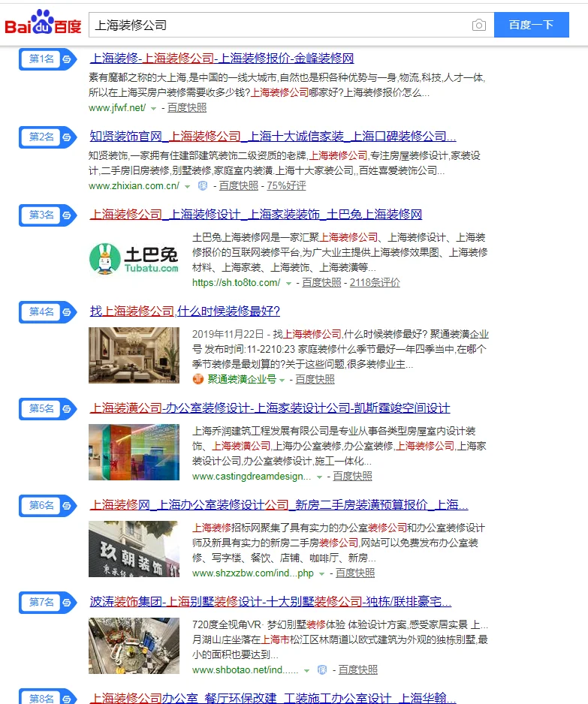Click the 第7名 rank badge icon
The width and height of the screenshot is (588, 704).
point(47,602)
